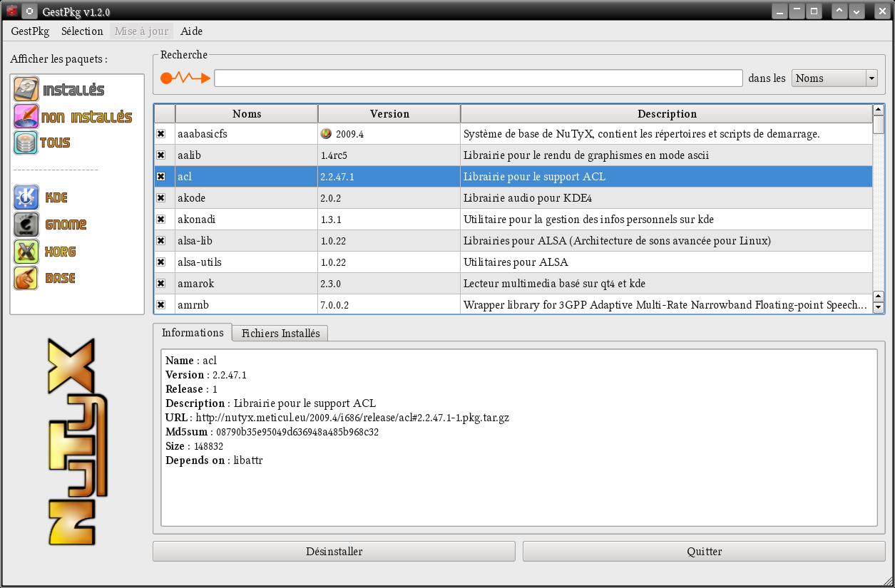
Task: Toggle checkbox for amrnb package
Action: tap(161, 304)
